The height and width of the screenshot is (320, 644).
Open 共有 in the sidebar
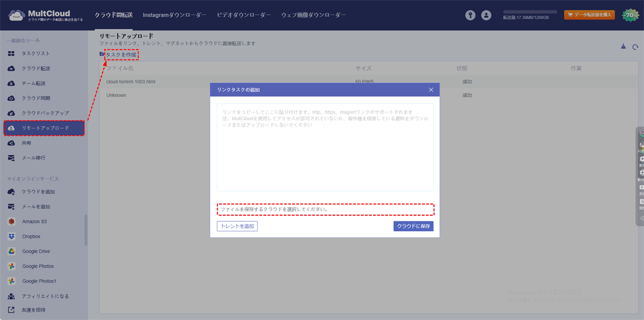[x=26, y=143]
